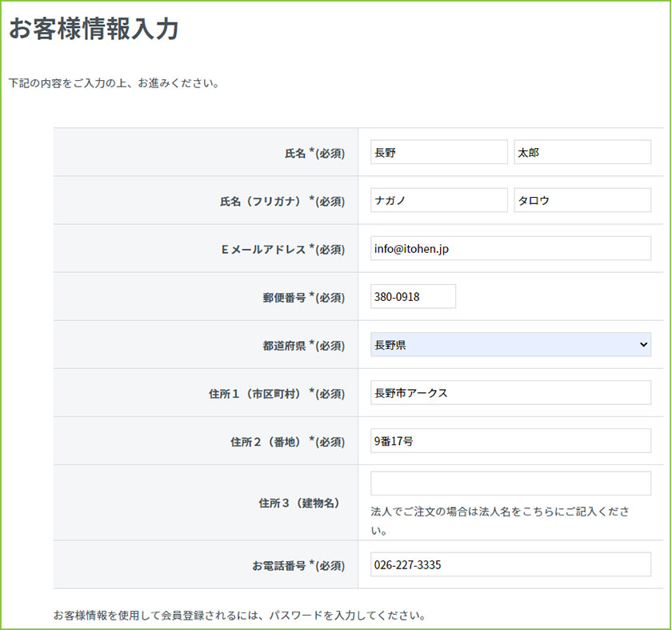
Task: Click the email field showing info@itohen.jp
Action: [x=512, y=248]
